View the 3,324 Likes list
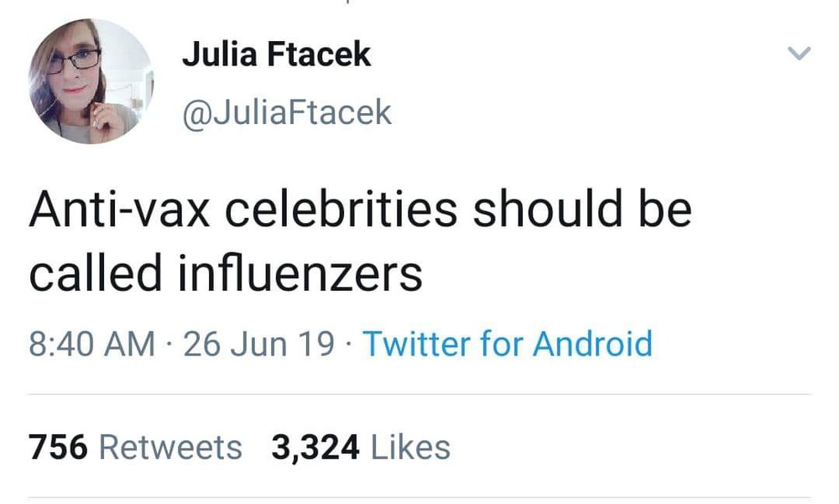This screenshot has width=839, height=504. coord(360,447)
